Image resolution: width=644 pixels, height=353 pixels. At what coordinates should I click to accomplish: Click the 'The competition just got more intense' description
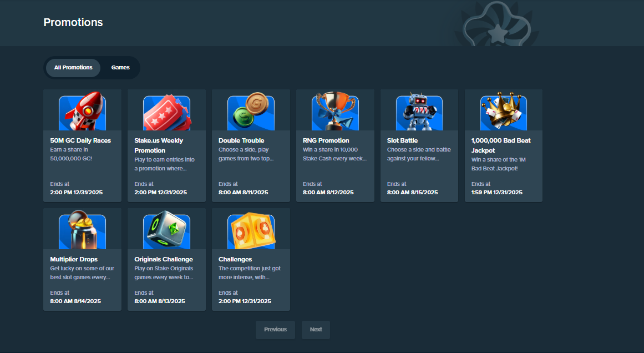click(250, 273)
